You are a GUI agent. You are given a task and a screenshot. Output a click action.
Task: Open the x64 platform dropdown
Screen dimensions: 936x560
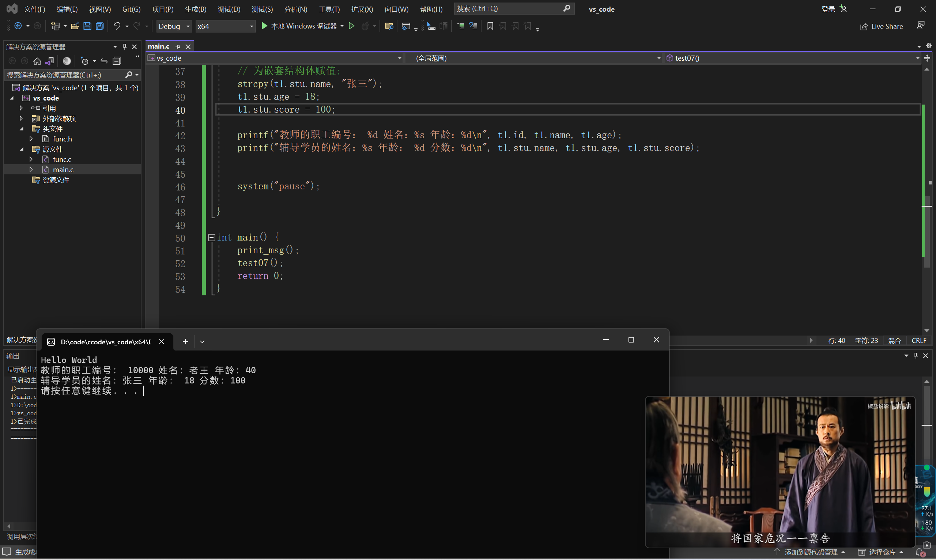(225, 26)
